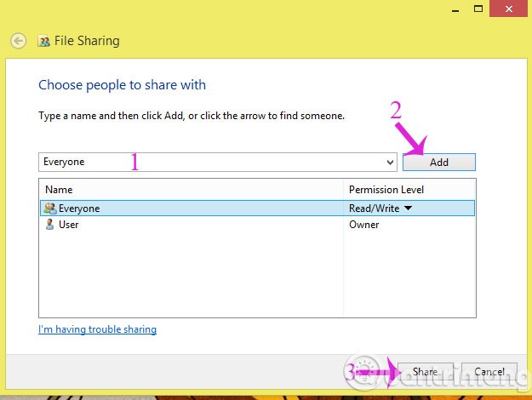The width and height of the screenshot is (532, 400).
Task: Cancel the file sharing dialog
Action: coord(489,372)
